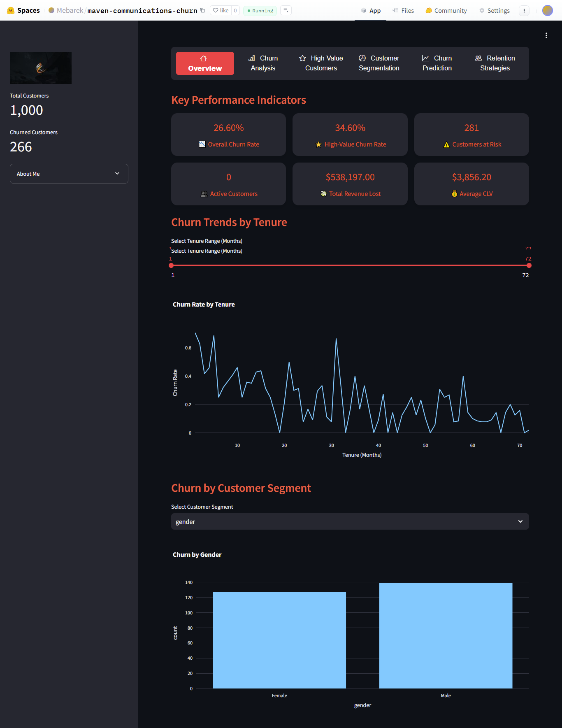Click the user profile avatar
Viewport: 562px width, 728px height.
(548, 10)
